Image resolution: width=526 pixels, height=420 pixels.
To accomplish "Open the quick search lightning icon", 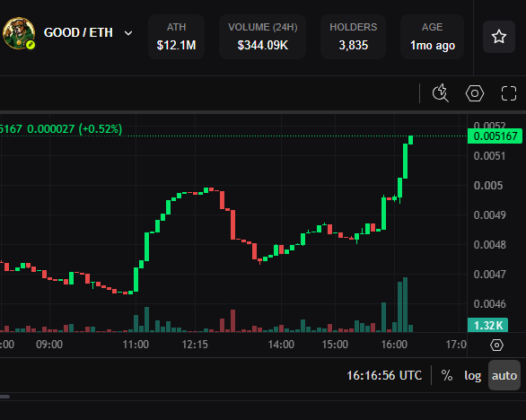I will [441, 93].
